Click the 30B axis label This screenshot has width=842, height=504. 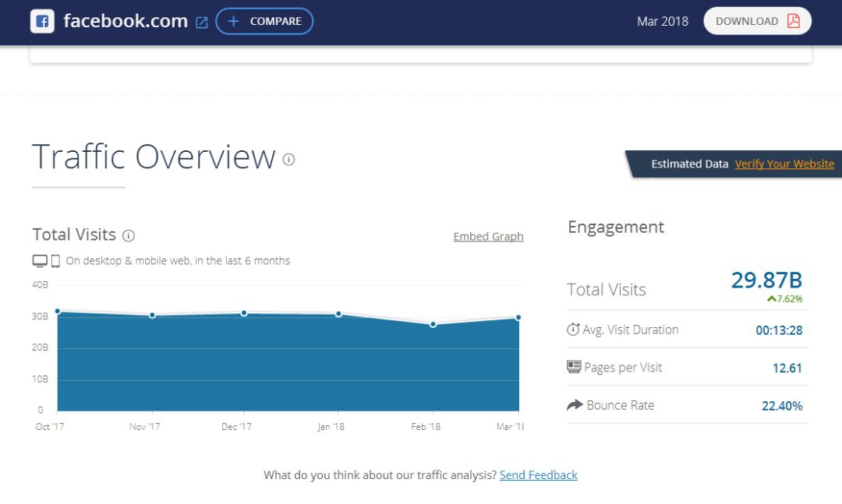(x=41, y=316)
